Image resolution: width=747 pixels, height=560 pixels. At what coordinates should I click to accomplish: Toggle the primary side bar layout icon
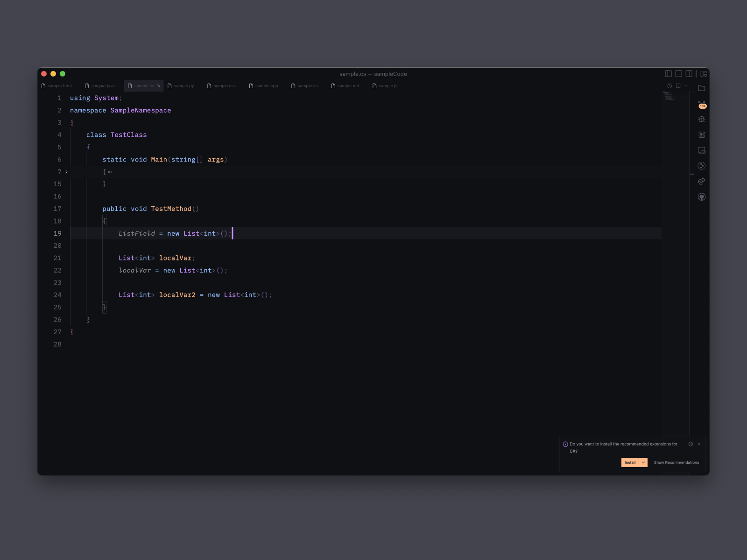coord(668,74)
